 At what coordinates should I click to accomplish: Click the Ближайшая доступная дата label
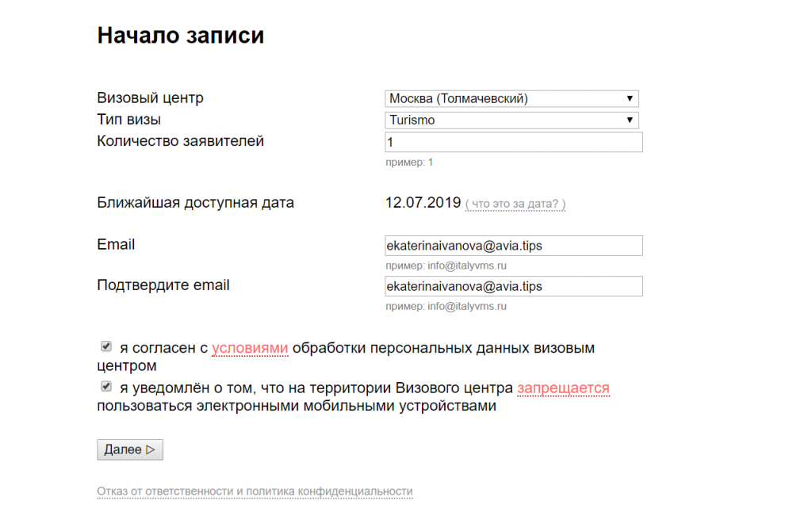(x=195, y=203)
